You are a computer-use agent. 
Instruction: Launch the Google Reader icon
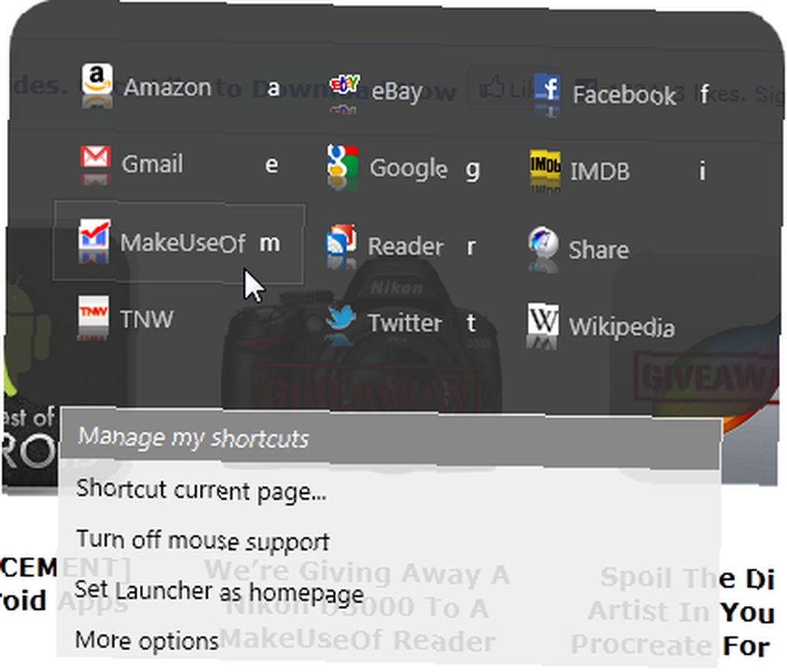342,239
